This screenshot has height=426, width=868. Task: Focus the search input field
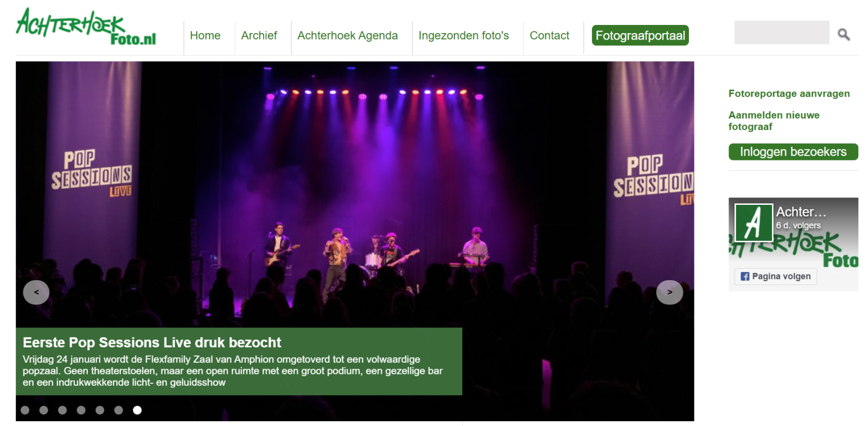pos(782,33)
